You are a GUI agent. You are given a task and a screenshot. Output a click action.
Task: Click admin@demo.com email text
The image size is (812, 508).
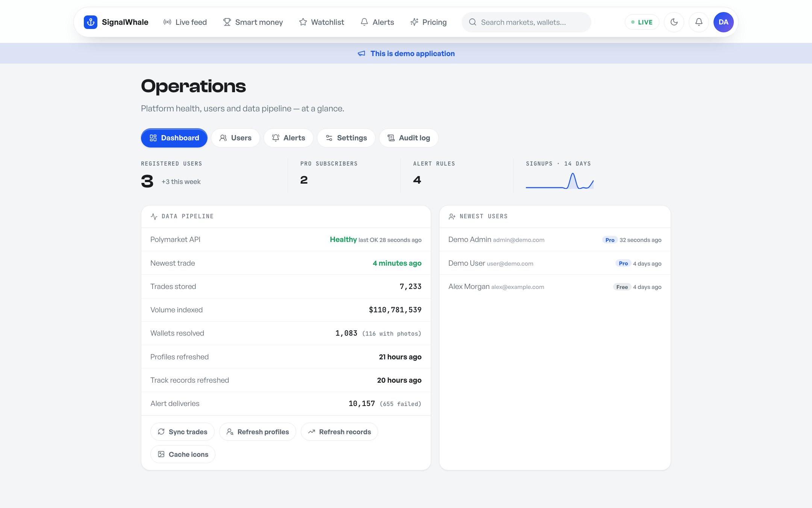click(x=518, y=240)
